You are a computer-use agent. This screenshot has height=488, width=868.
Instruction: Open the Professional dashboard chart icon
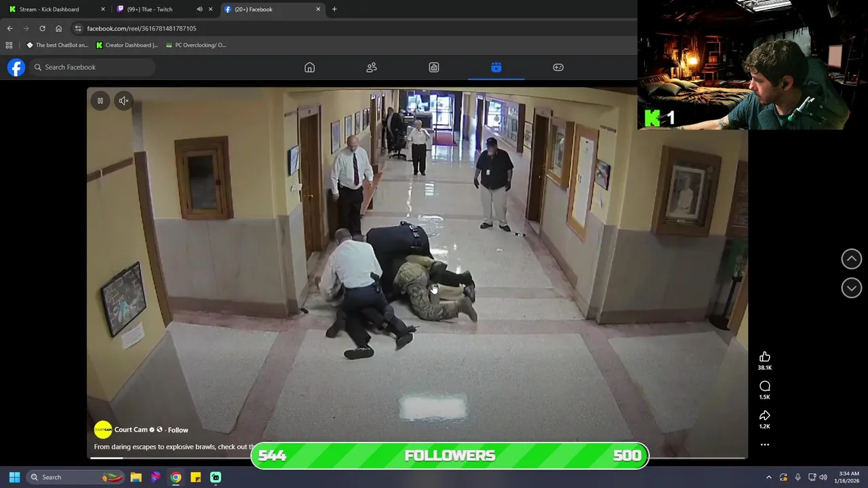434,67
